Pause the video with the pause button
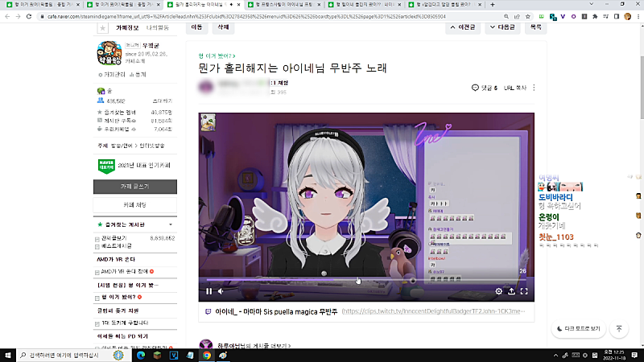This screenshot has width=644, height=362. [209, 291]
